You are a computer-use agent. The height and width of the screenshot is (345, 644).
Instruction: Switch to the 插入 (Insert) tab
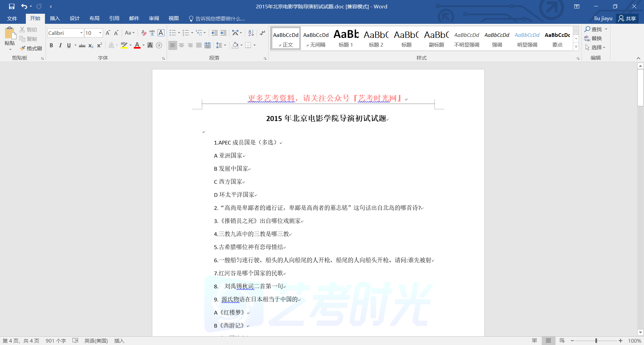55,18
